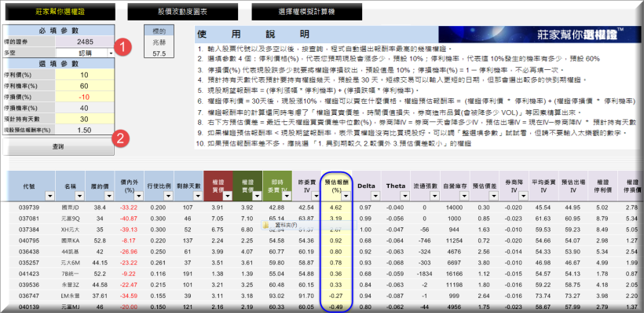Open the 選擇權模擬計算機 button
The image size is (644, 313).
click(307, 12)
